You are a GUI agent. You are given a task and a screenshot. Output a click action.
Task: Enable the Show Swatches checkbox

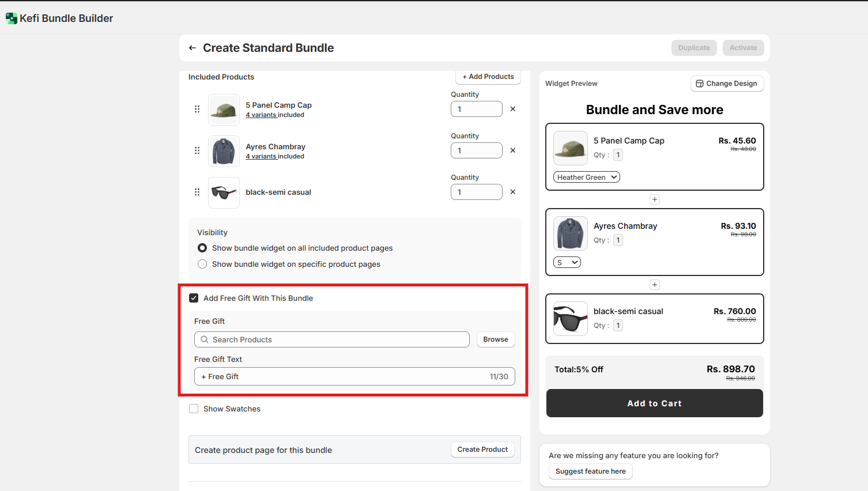(194, 409)
